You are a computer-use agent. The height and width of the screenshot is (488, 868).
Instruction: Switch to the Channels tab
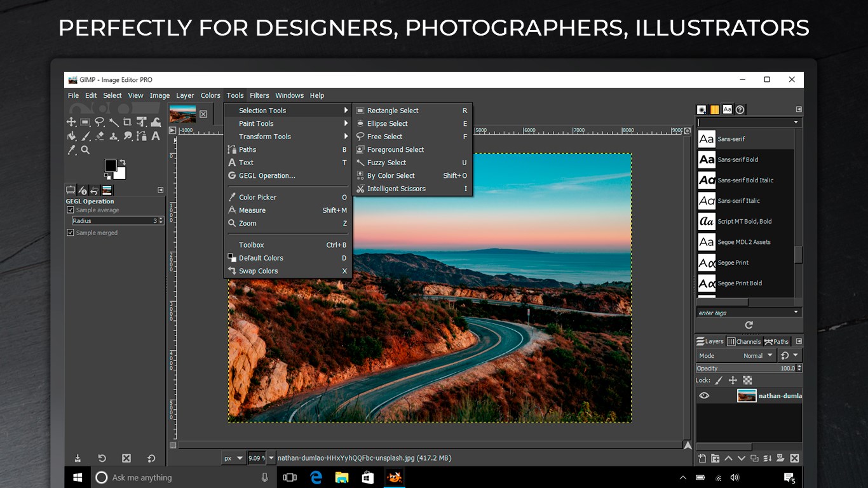(744, 341)
